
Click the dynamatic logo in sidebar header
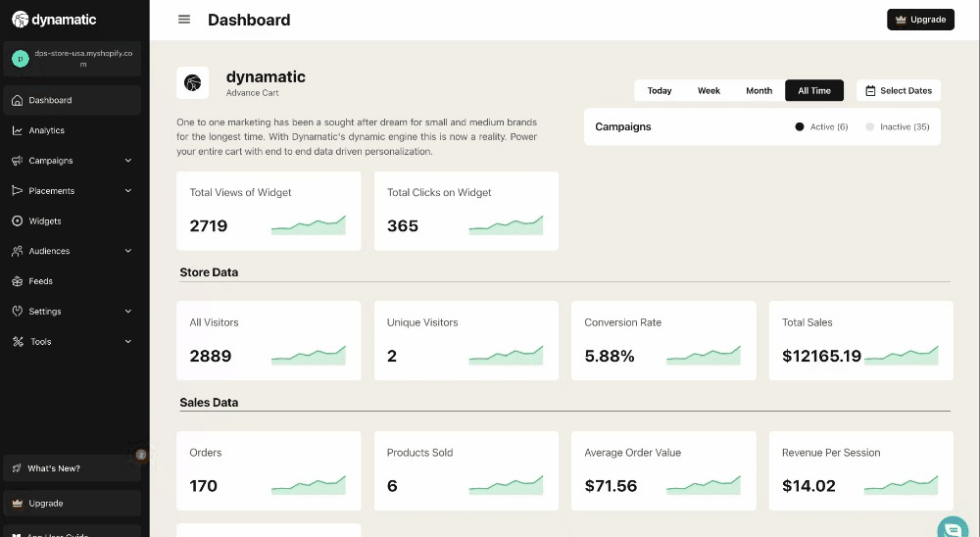55,19
